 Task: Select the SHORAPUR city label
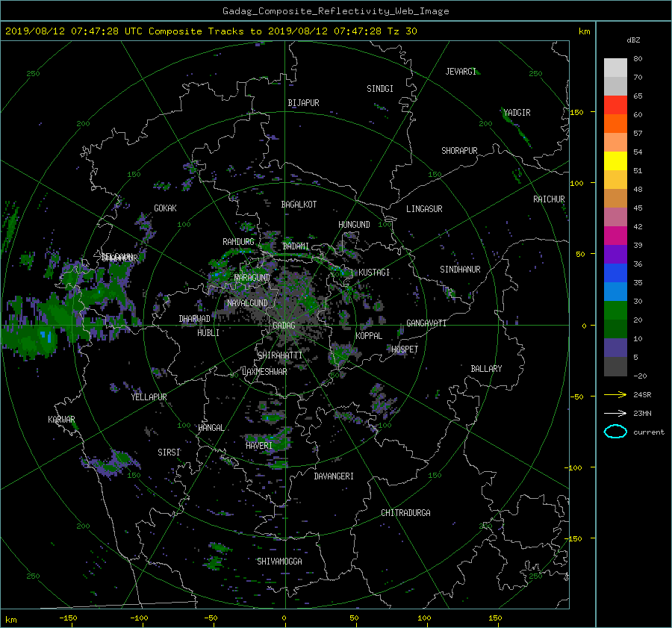(459, 151)
